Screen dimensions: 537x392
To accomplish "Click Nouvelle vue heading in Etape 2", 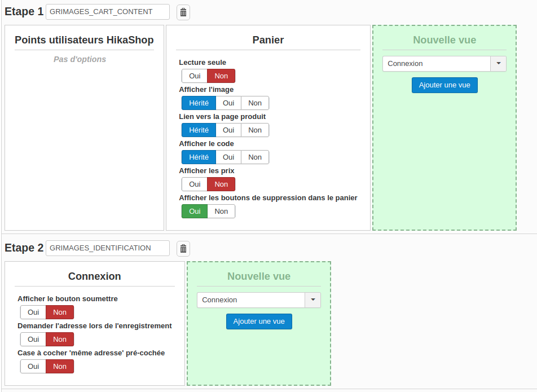I will [259, 276].
